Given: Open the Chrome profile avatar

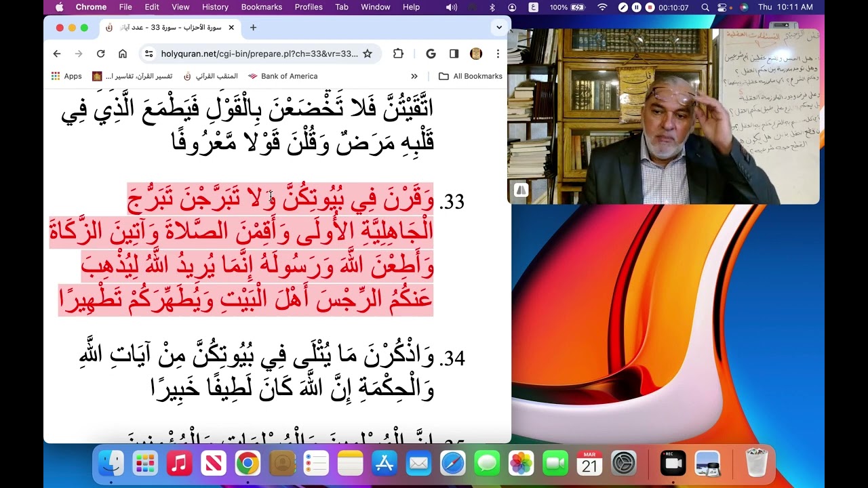Looking at the screenshot, I should [476, 54].
